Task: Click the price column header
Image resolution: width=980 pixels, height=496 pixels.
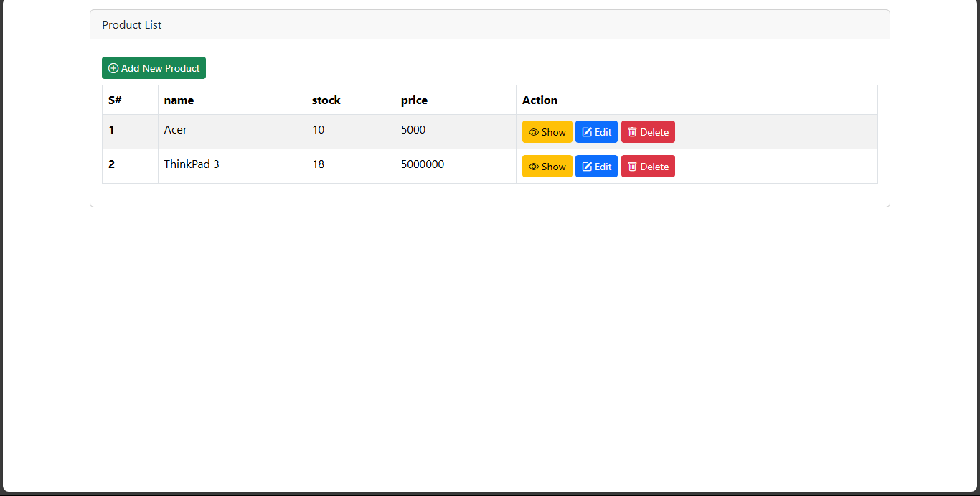Action: (456, 100)
